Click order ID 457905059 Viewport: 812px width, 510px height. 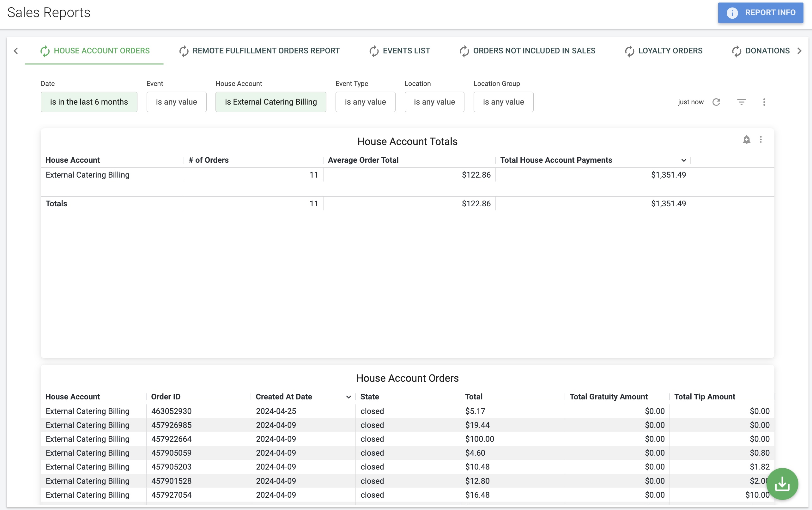coord(171,453)
